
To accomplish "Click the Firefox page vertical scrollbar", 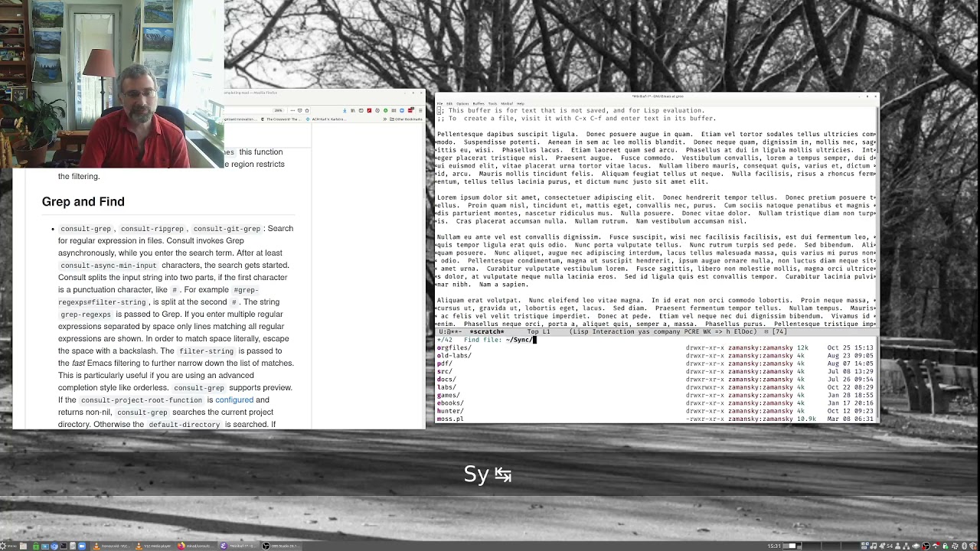I will [423, 275].
